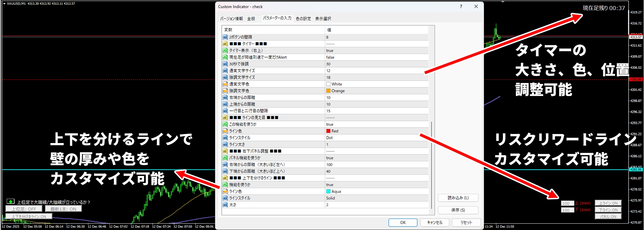Click the color icon of the Aqua ライン色 row
The image size is (644, 230).
[x=225, y=191]
